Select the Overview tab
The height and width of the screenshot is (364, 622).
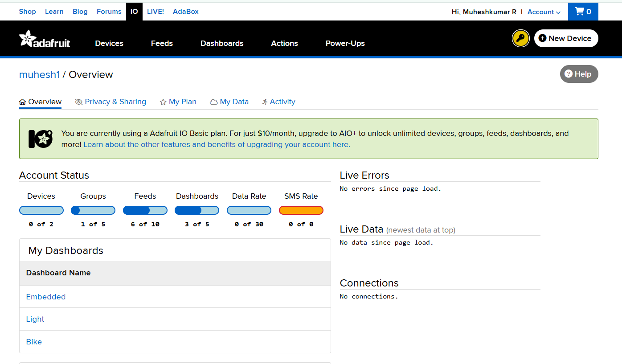(40, 102)
